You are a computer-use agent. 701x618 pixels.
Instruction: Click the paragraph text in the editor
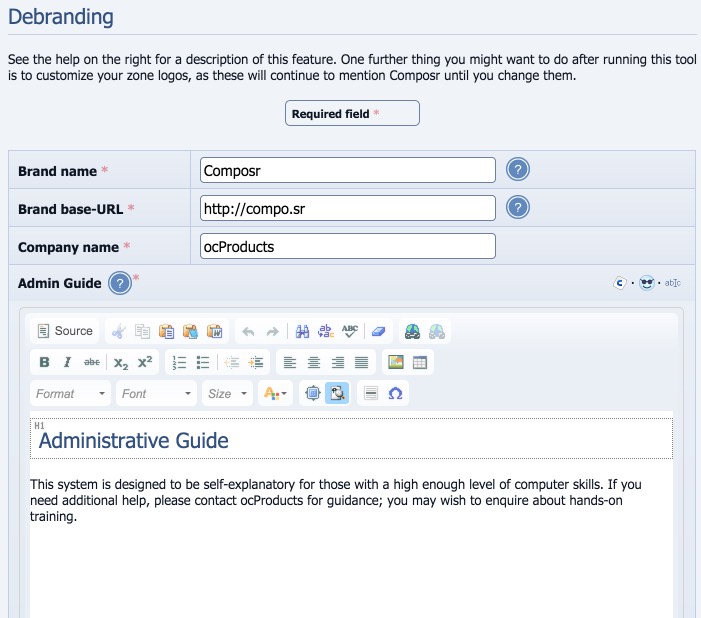click(x=336, y=500)
